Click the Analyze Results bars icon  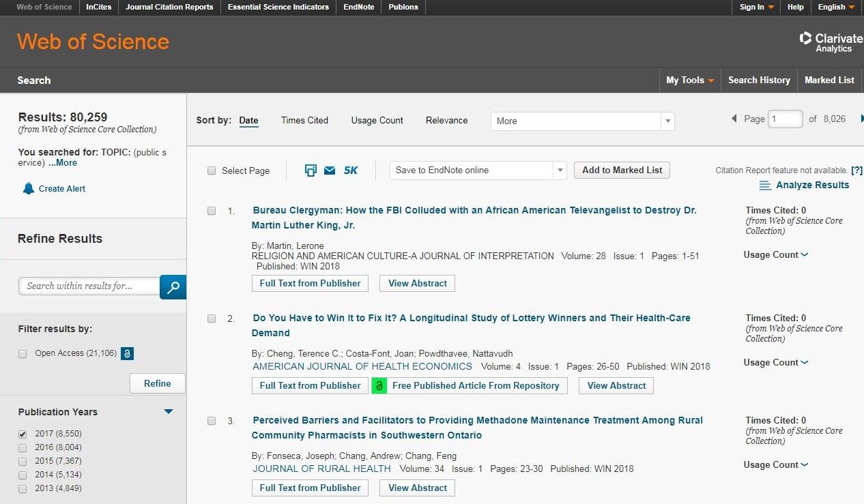click(765, 186)
